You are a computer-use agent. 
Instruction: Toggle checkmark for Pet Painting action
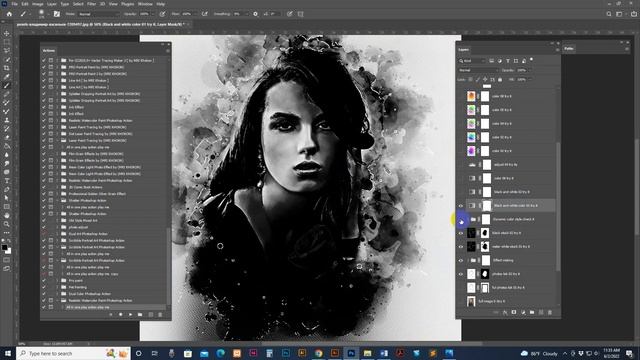click(x=44, y=287)
